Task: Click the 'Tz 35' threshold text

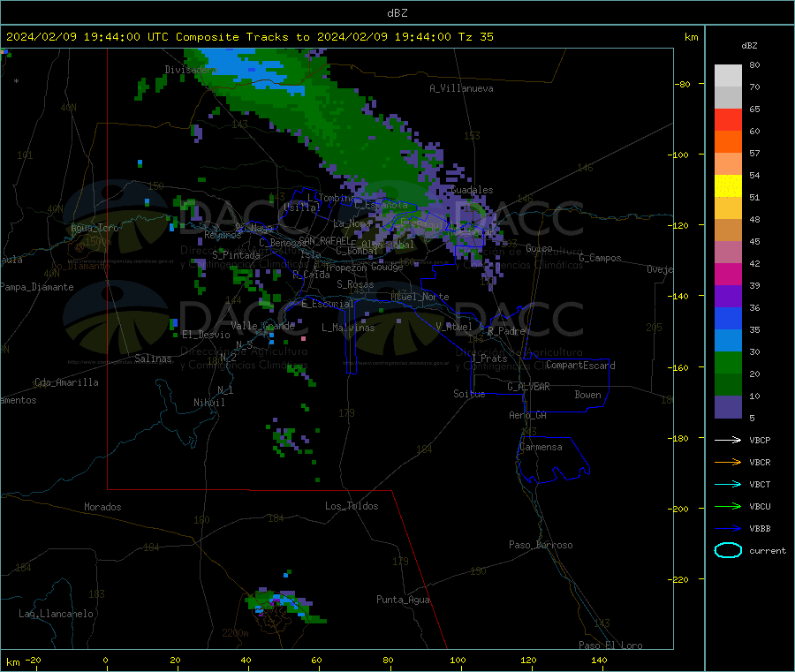Action: click(x=475, y=37)
